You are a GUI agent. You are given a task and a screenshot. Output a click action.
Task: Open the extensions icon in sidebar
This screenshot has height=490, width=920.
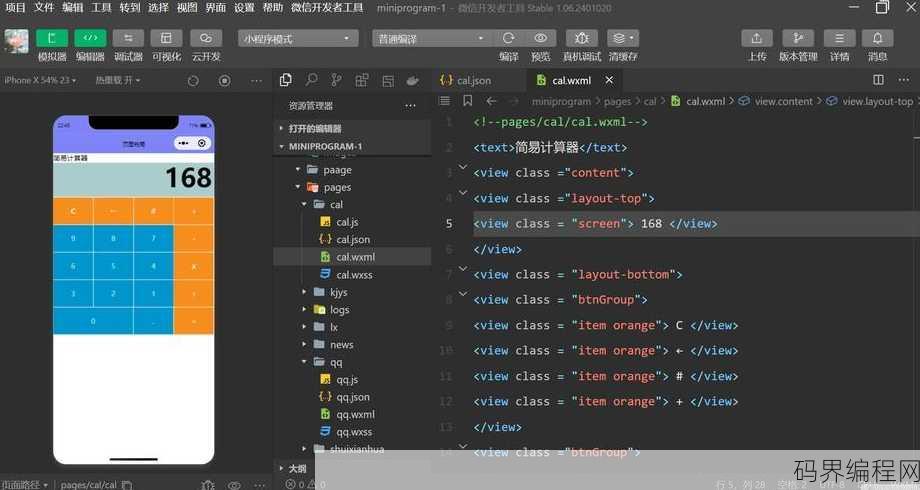tap(362, 80)
